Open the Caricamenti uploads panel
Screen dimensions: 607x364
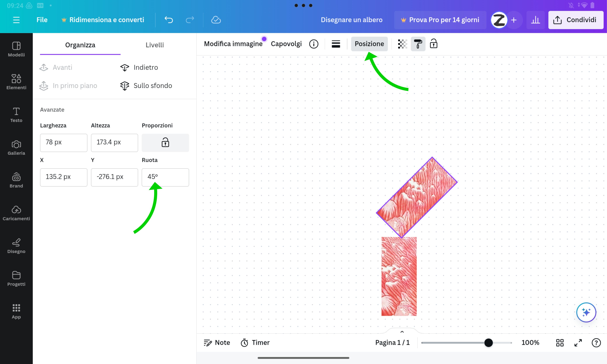pos(16,213)
